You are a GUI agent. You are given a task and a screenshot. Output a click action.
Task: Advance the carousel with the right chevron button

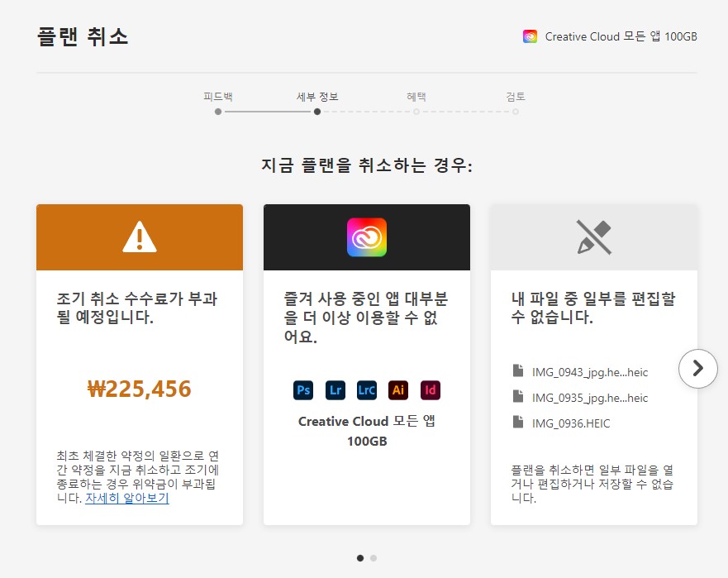697,369
